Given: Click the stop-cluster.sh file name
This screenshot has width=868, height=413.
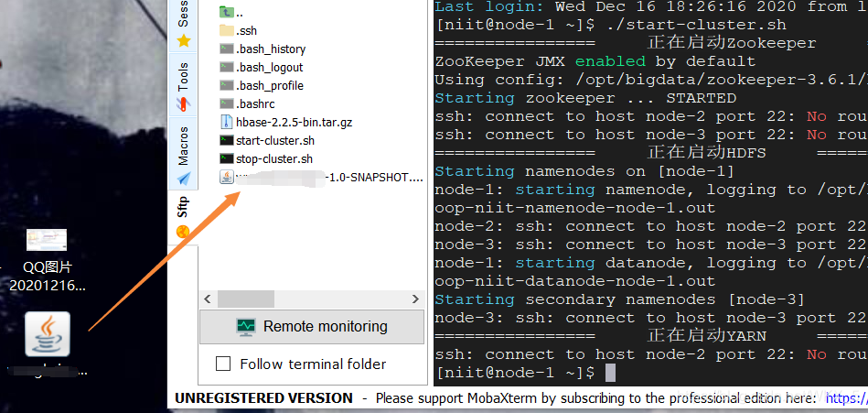Looking at the screenshot, I should tap(274, 158).
